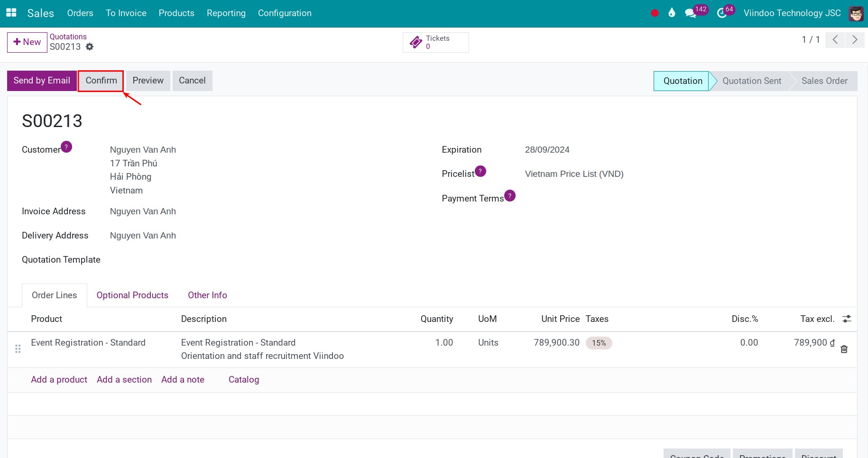Click Add a product link
This screenshot has height=458, width=868.
click(59, 380)
